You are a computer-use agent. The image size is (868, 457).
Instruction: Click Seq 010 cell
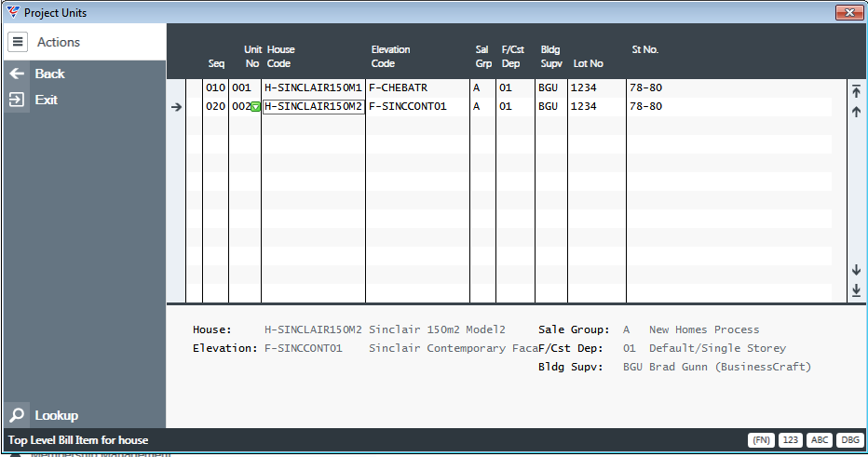215,87
